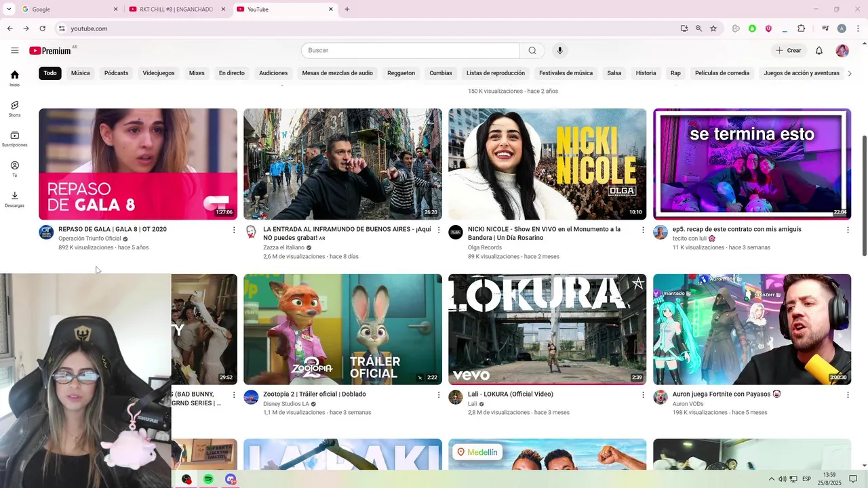Select the Podcasts filter chip
This screenshot has width=868, height=488.
coord(116,73)
